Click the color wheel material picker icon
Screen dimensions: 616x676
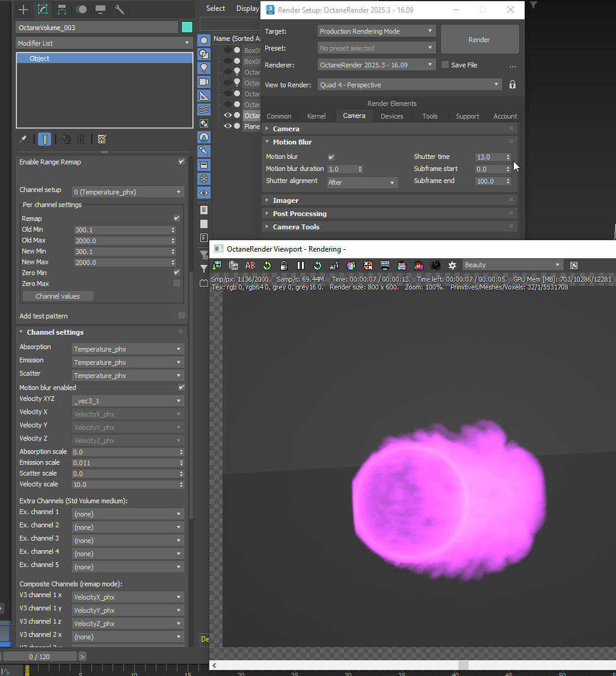[x=351, y=265]
